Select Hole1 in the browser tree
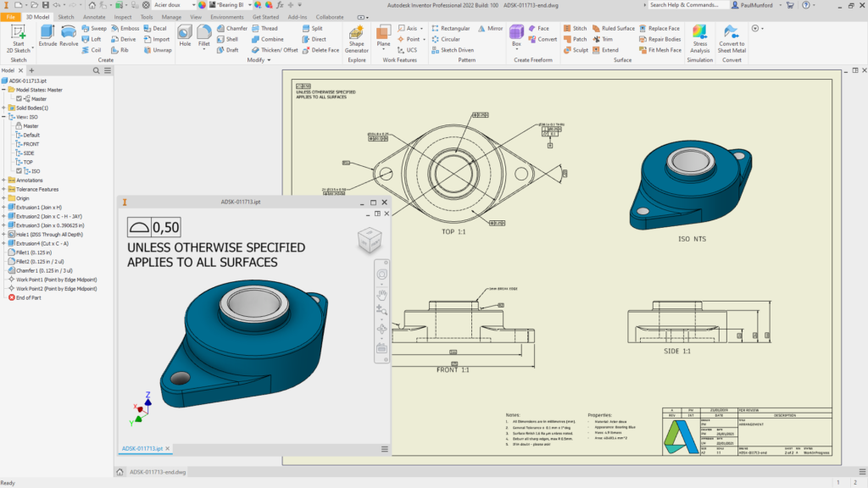 point(46,235)
